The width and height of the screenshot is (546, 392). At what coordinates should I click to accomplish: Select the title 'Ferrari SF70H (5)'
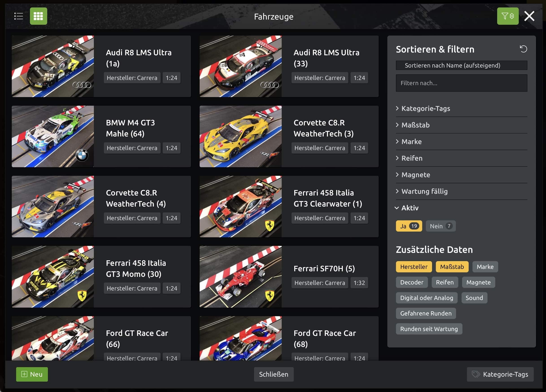point(324,268)
